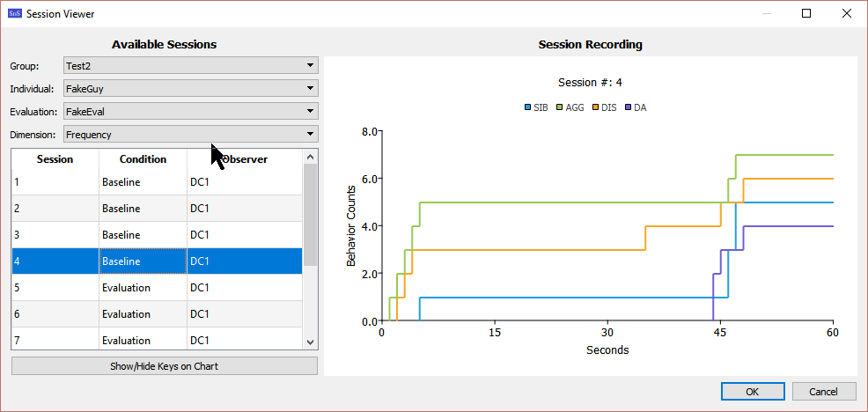Click the table scrollbar down arrow
This screenshot has width=868, height=412.
coord(310,342)
